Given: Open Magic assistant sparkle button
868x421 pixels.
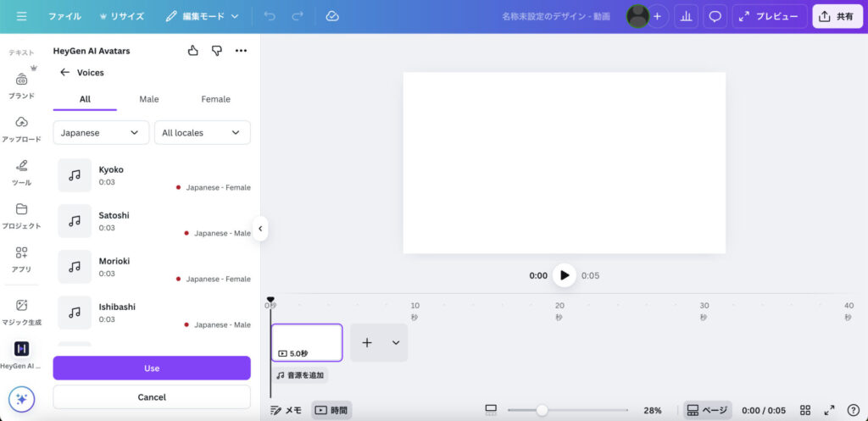Looking at the screenshot, I should coord(21,400).
